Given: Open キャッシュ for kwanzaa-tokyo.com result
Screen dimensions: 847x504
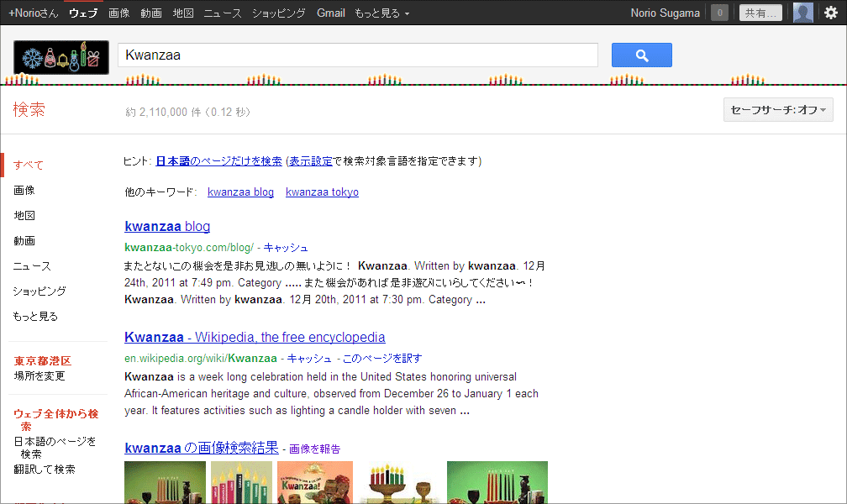Looking at the screenshot, I should click(285, 248).
